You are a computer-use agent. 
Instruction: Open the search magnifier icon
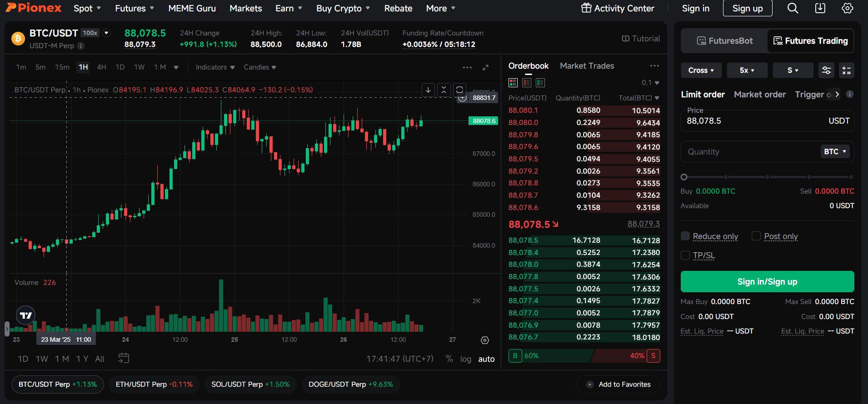point(793,8)
